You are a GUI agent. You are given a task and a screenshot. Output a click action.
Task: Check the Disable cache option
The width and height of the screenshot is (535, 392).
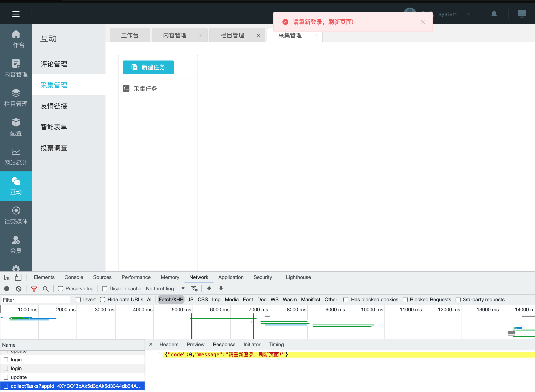[x=105, y=289]
